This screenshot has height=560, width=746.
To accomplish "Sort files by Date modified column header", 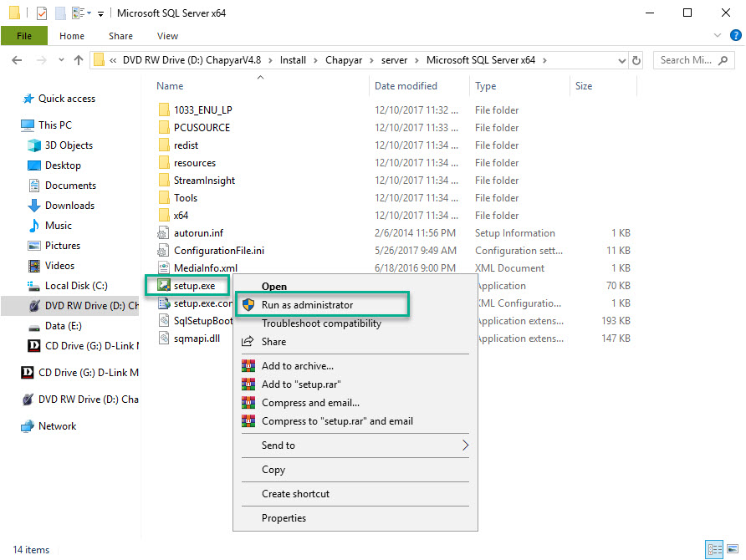I will point(406,86).
